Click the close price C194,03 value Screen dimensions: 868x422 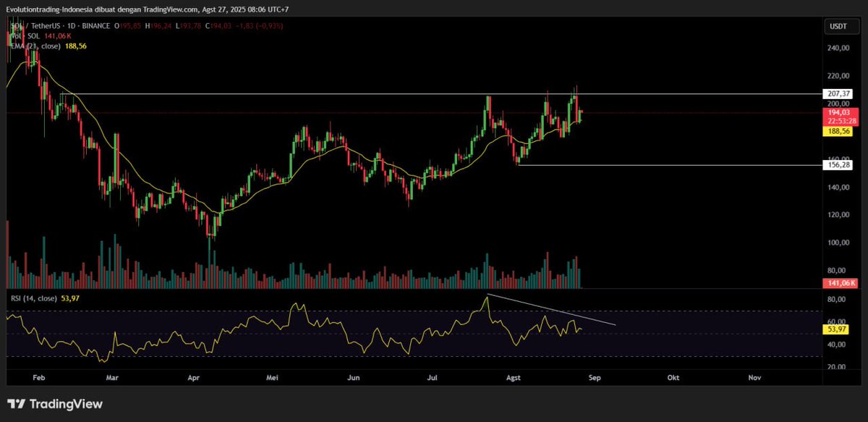click(x=218, y=26)
